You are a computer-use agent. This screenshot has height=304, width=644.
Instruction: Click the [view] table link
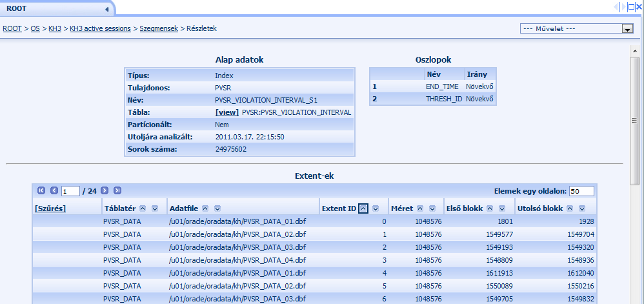pyautogui.click(x=226, y=112)
